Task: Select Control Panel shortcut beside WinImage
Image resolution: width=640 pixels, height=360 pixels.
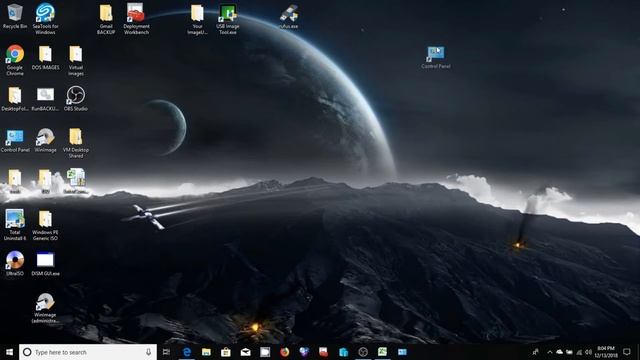Action: click(x=15, y=140)
